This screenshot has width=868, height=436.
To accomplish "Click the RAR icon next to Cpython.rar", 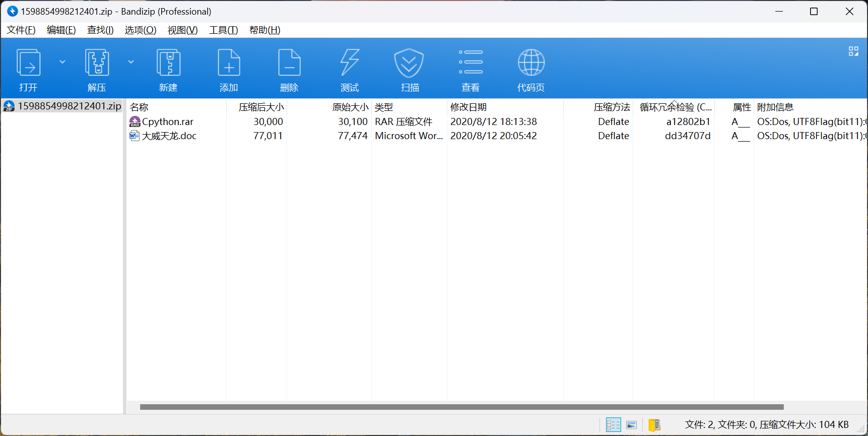I will 135,121.
